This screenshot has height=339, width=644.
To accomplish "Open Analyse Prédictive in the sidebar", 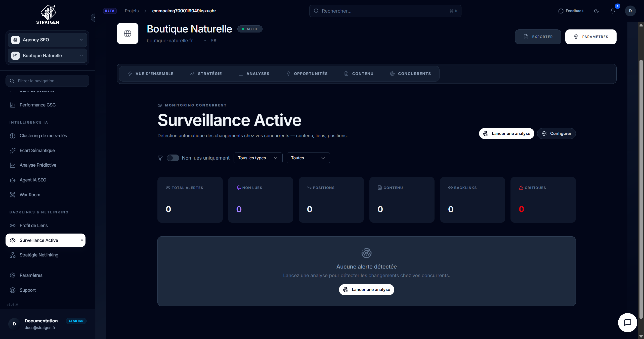I will pyautogui.click(x=38, y=165).
